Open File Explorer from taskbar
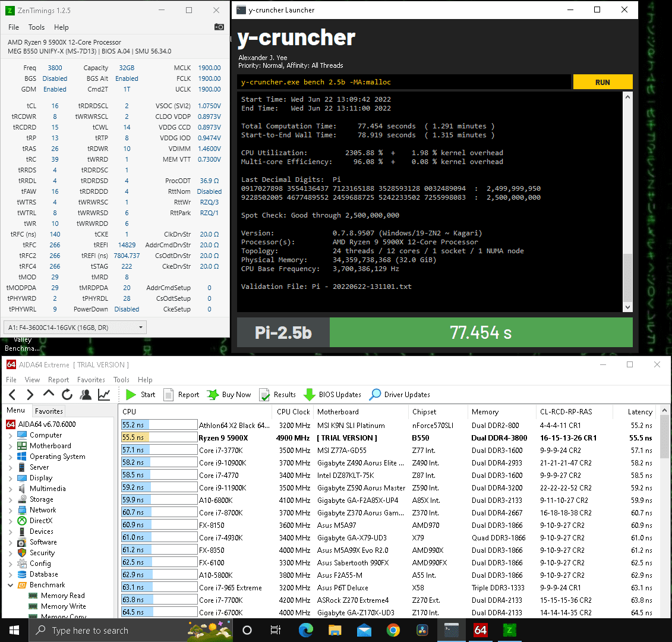This screenshot has height=642, width=672. click(335, 631)
